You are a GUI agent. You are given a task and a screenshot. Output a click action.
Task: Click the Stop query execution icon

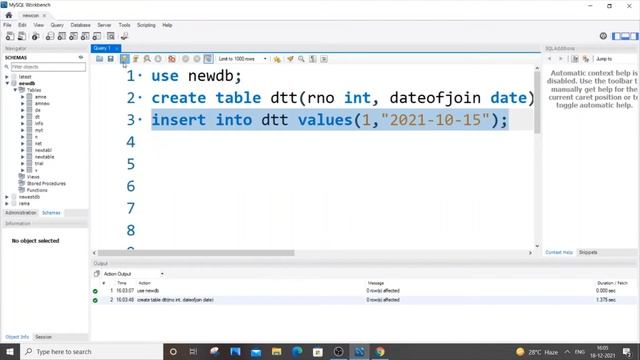pos(158,59)
